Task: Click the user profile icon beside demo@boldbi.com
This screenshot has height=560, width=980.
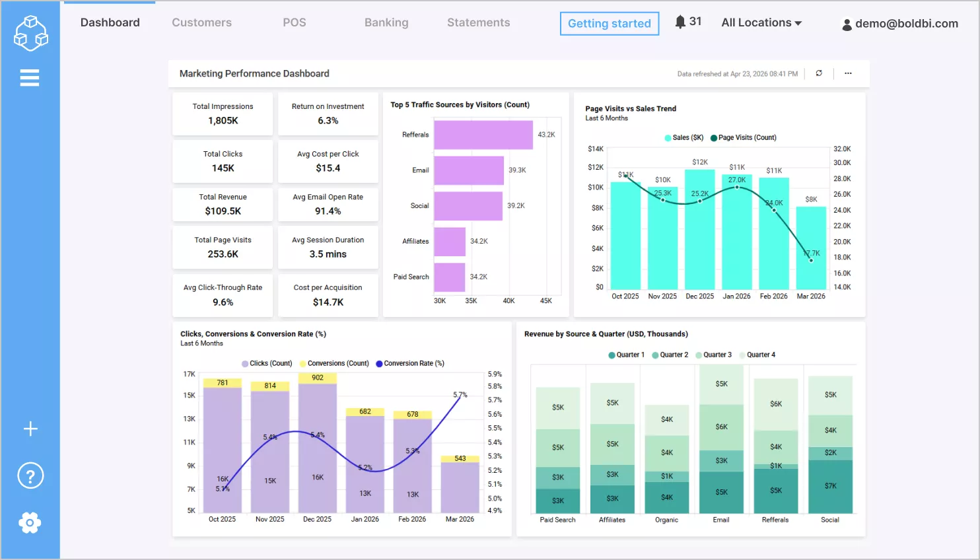Action: (847, 24)
